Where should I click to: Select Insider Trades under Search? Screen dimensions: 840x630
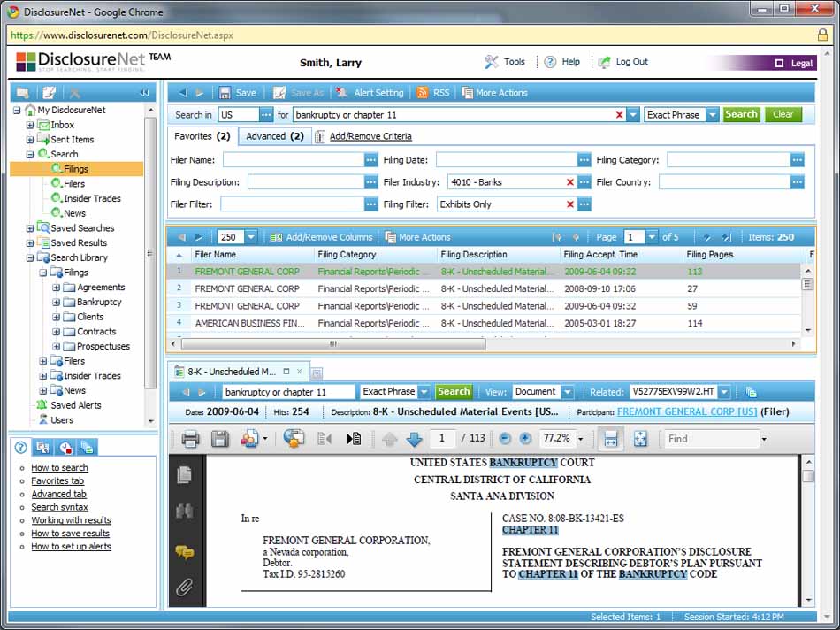[92, 199]
